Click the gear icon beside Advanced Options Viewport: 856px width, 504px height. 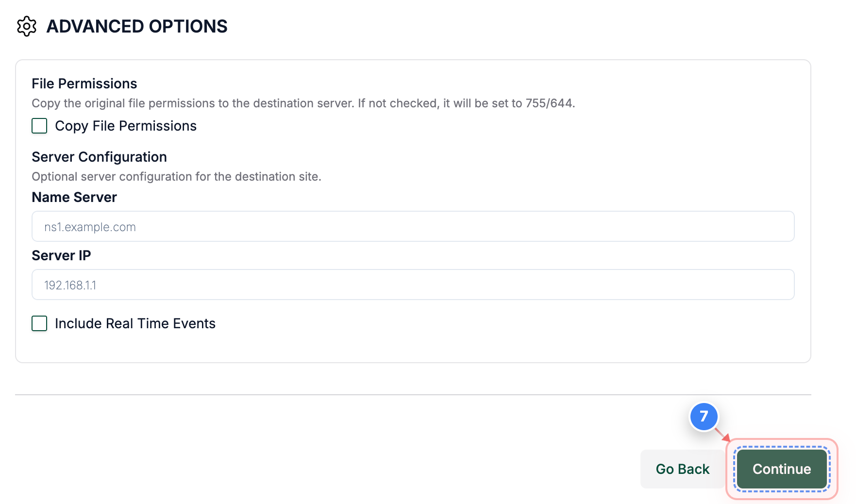pyautogui.click(x=26, y=26)
